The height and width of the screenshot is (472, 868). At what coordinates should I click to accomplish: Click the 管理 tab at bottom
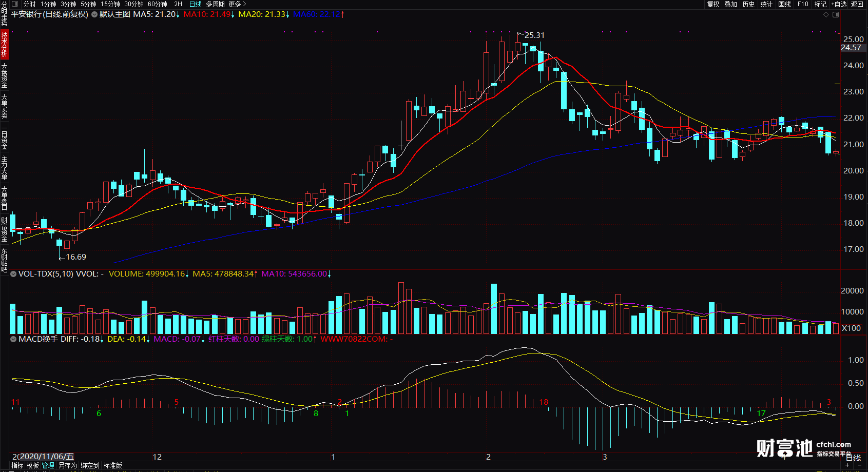click(x=48, y=465)
